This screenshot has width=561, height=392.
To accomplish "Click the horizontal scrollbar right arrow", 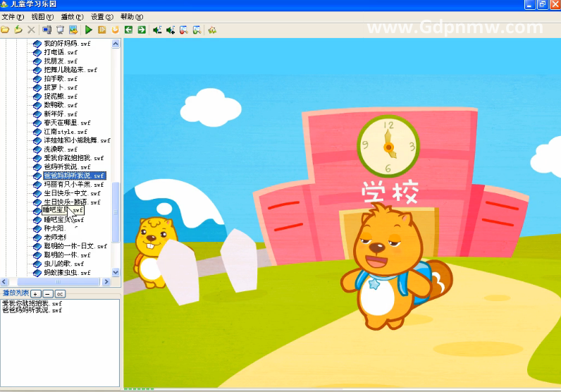I will tap(106, 282).
